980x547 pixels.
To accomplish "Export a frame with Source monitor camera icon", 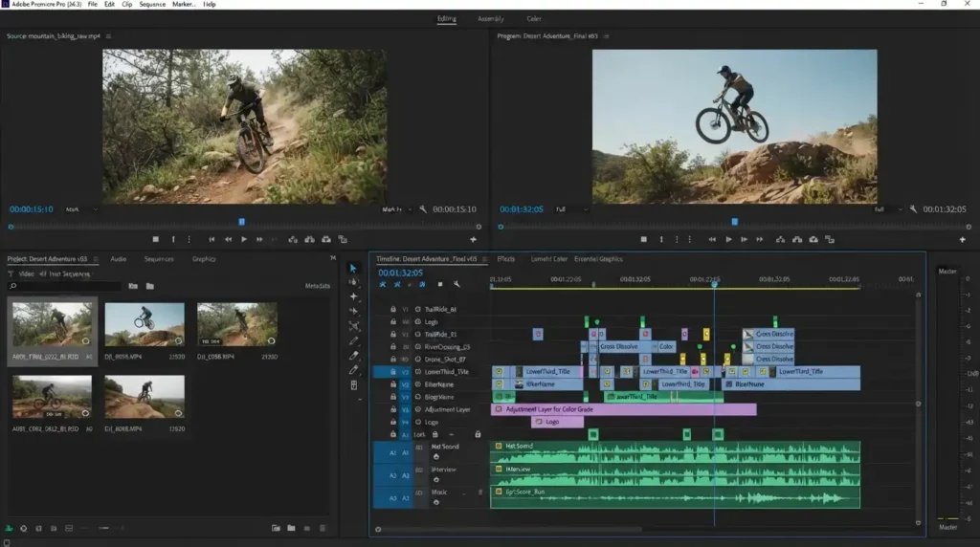I will (326, 239).
